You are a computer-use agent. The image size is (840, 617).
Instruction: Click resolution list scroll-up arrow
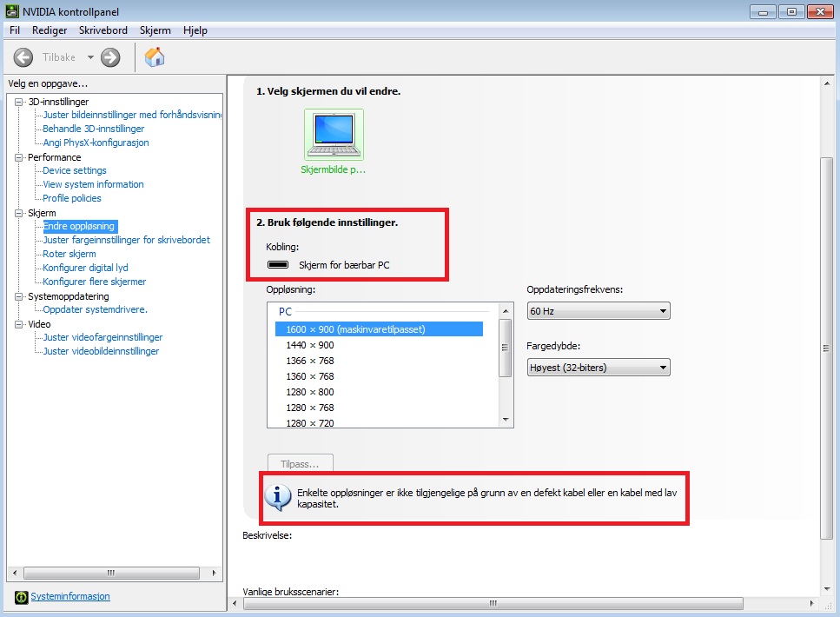(x=506, y=311)
